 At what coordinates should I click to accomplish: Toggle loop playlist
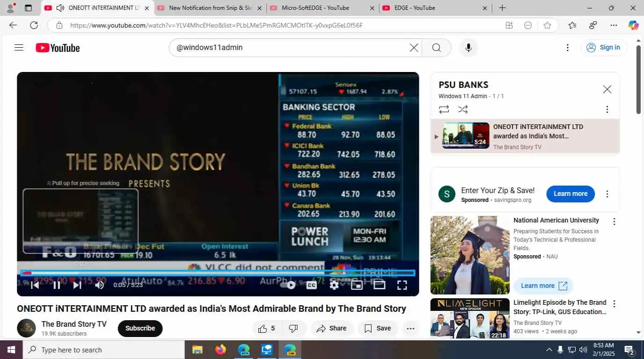[x=444, y=109]
